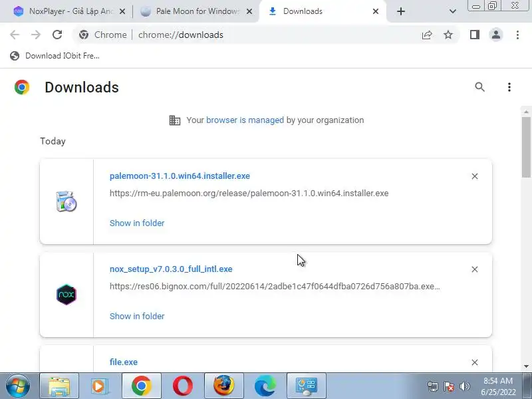Launch Opera from the taskbar

182,386
